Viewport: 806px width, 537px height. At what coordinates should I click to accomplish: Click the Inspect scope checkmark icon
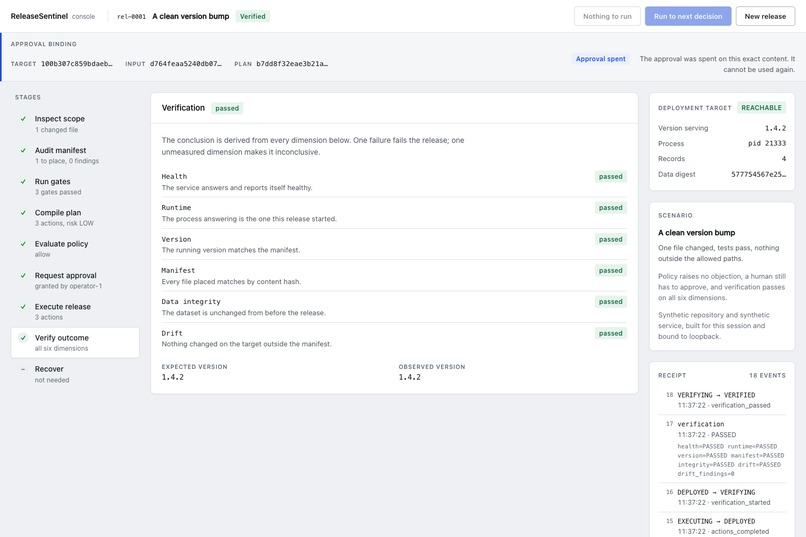[x=23, y=119]
